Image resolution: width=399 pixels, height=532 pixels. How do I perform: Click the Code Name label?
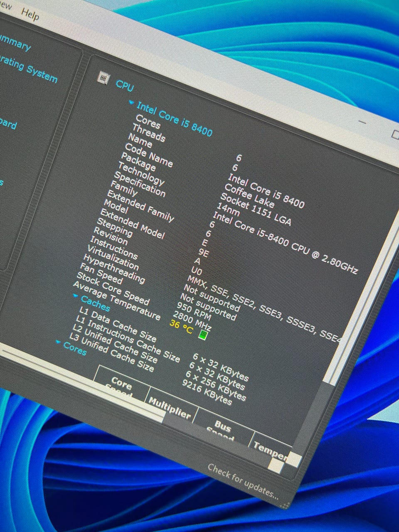(x=149, y=155)
